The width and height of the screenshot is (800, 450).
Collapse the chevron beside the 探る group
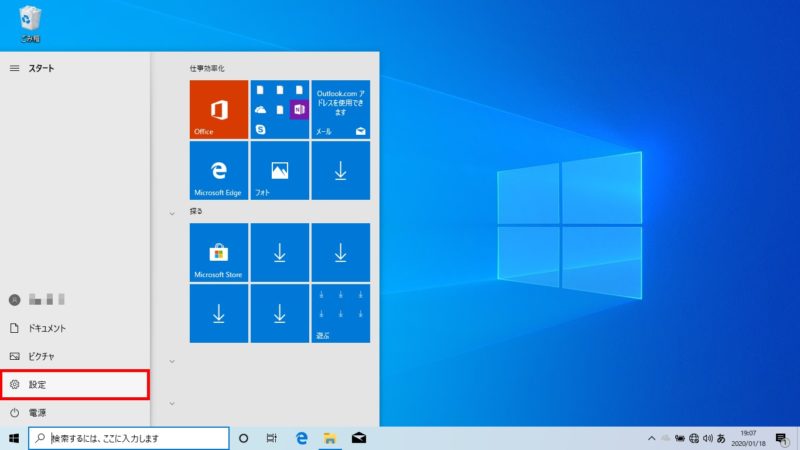[x=172, y=214]
